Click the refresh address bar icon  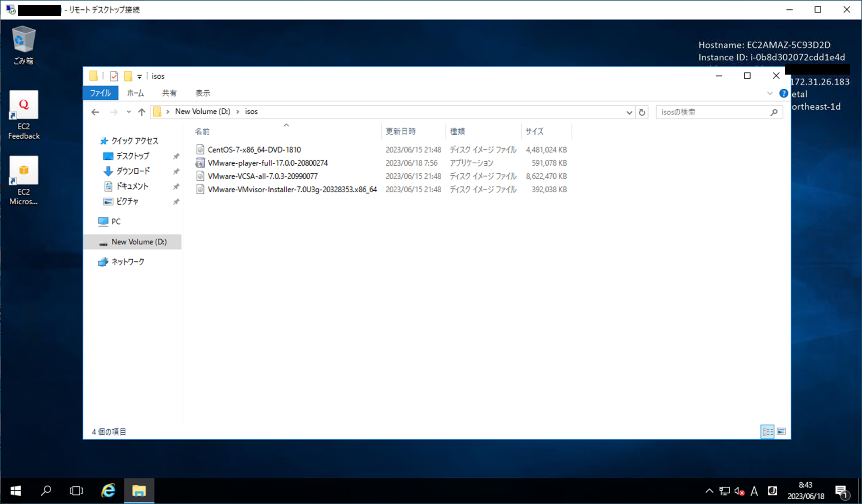pyautogui.click(x=642, y=112)
